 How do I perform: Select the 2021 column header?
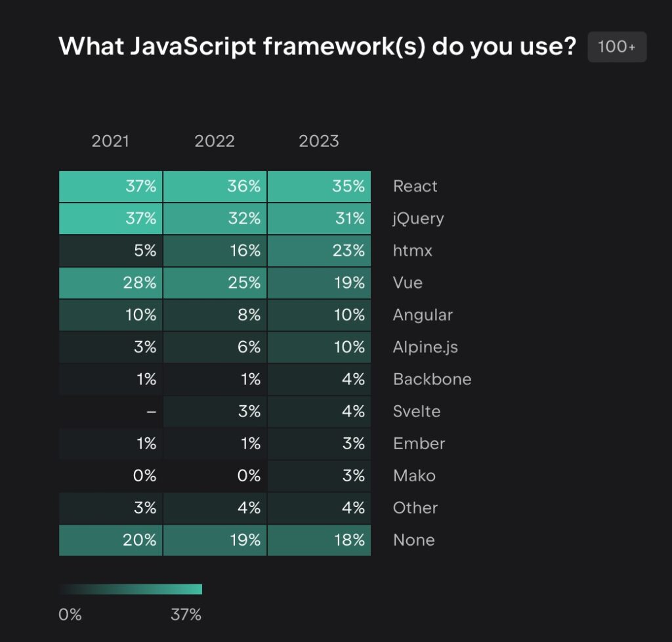(110, 141)
